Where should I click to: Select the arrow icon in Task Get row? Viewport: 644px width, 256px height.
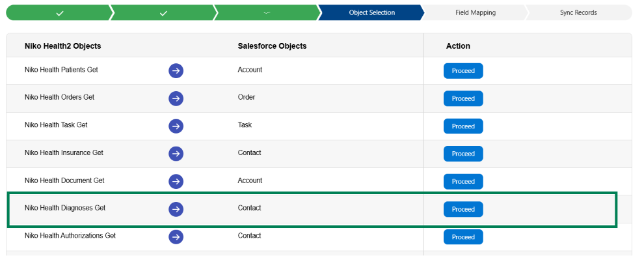tap(176, 126)
